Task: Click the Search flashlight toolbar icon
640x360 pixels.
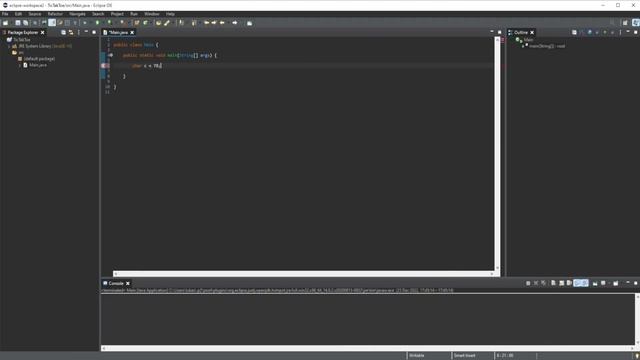Action: tap(167, 23)
